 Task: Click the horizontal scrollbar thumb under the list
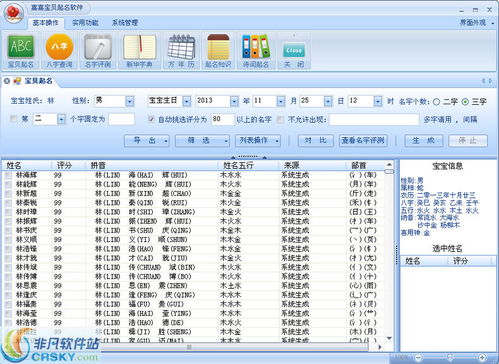[x=234, y=347]
